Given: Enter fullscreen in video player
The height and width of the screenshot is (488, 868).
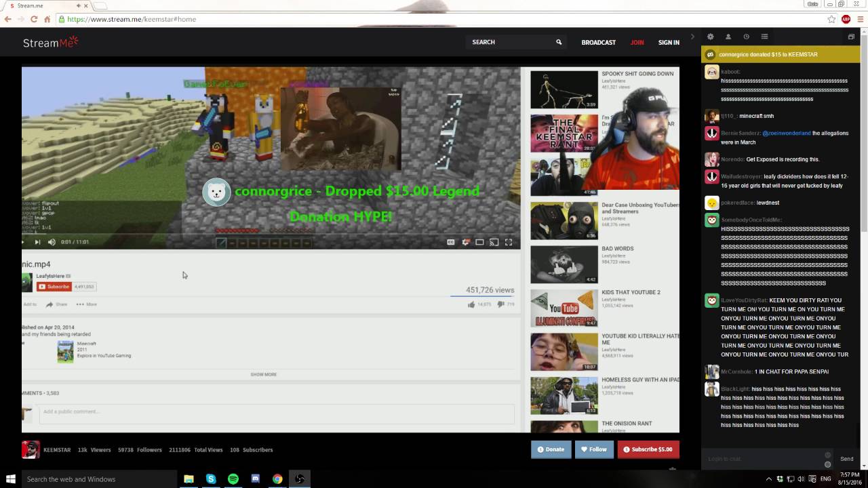Looking at the screenshot, I should [x=509, y=242].
